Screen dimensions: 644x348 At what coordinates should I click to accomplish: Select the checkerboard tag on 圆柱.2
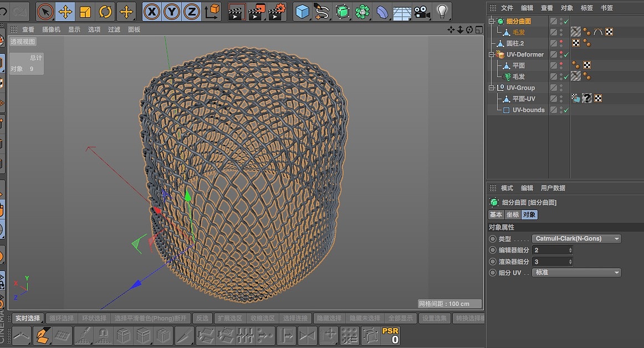point(576,43)
